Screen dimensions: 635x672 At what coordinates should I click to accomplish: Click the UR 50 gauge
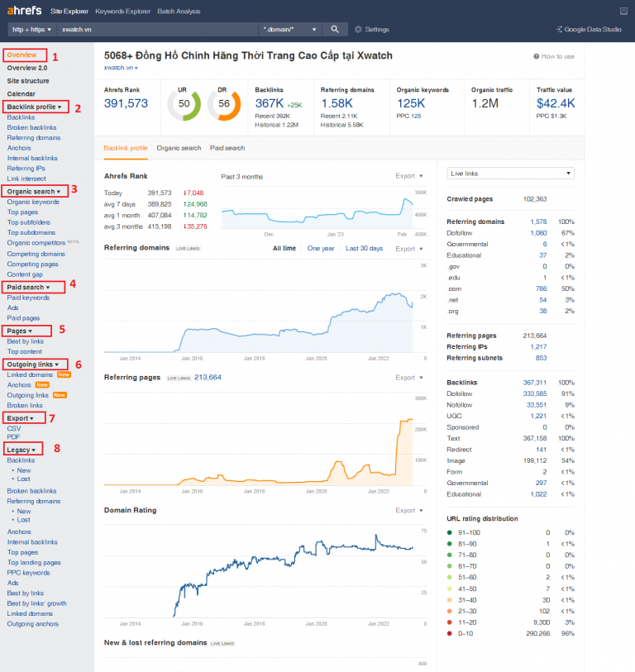tap(184, 104)
